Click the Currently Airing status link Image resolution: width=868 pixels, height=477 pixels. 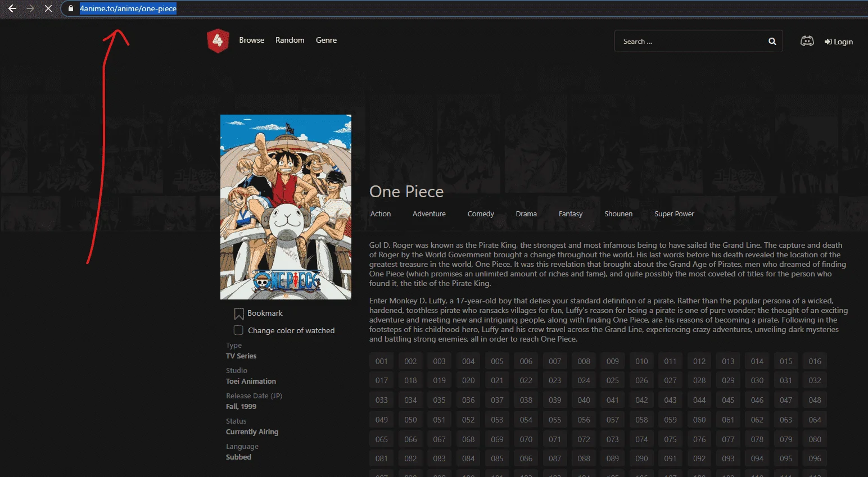coord(252,431)
